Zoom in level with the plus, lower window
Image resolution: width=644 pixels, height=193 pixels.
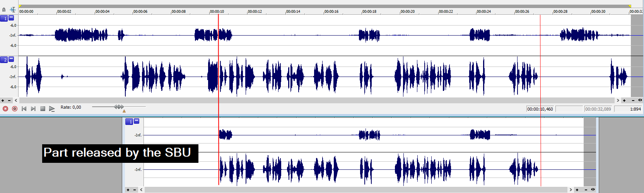[128, 190]
